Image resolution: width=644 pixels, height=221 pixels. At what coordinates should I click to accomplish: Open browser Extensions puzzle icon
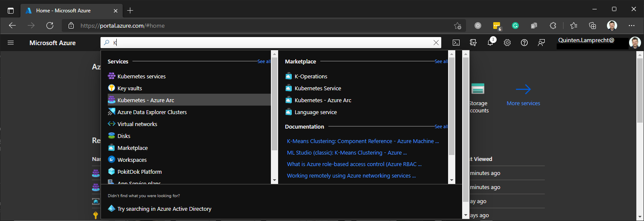click(553, 26)
